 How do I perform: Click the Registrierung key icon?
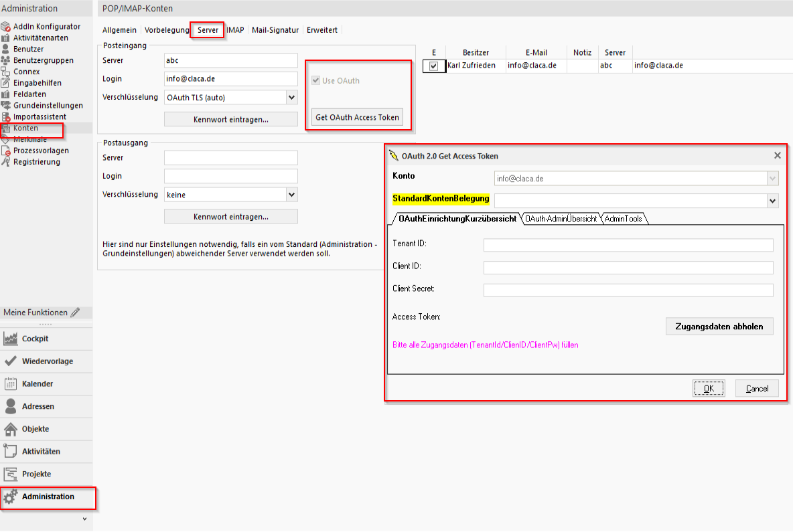[x=5, y=162]
